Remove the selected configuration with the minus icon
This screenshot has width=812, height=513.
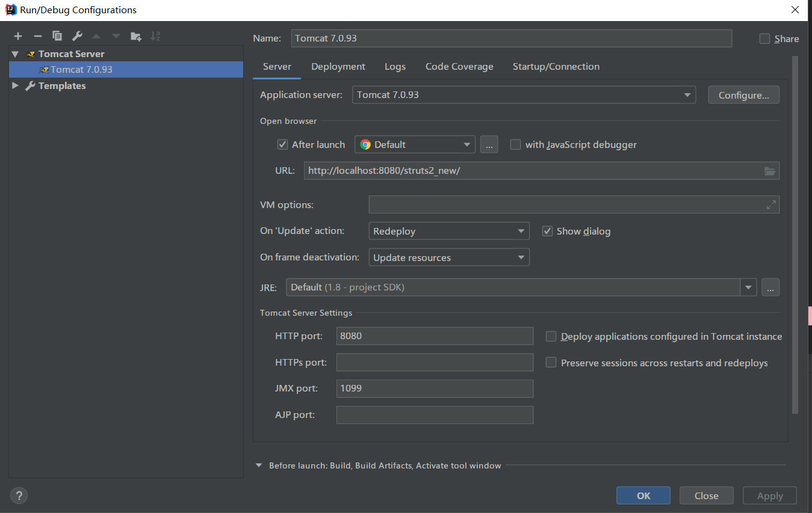pyautogui.click(x=37, y=36)
